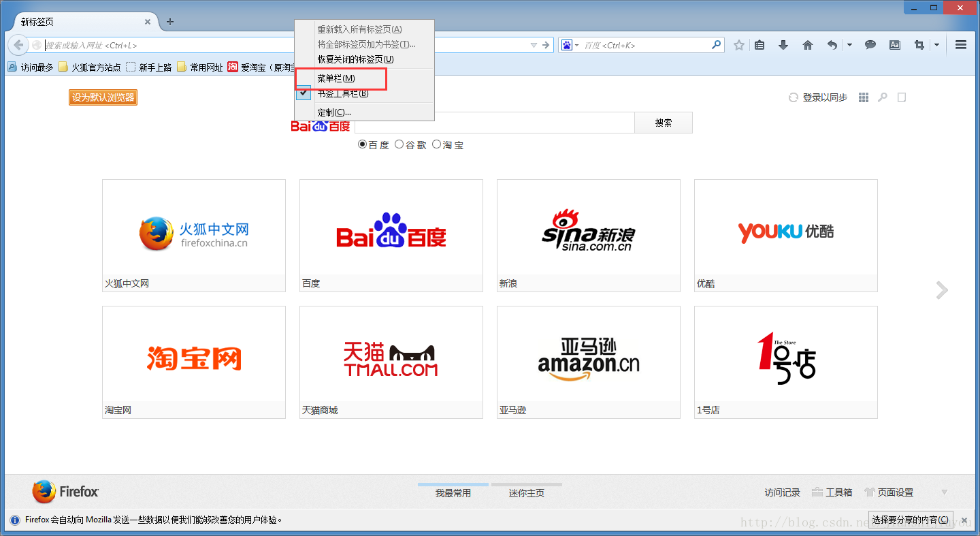Open the 火狐官方站点 bookmark folder

point(89,67)
